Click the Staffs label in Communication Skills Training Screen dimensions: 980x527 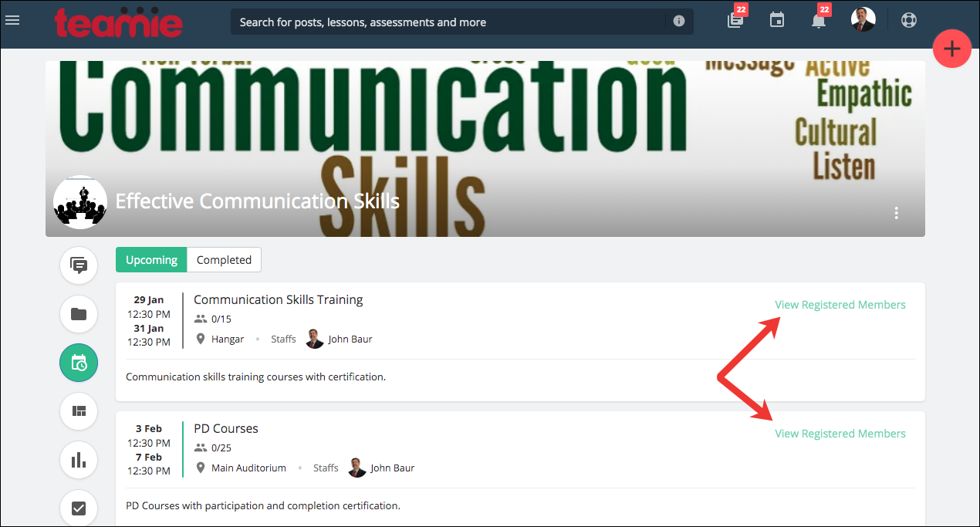pos(283,340)
